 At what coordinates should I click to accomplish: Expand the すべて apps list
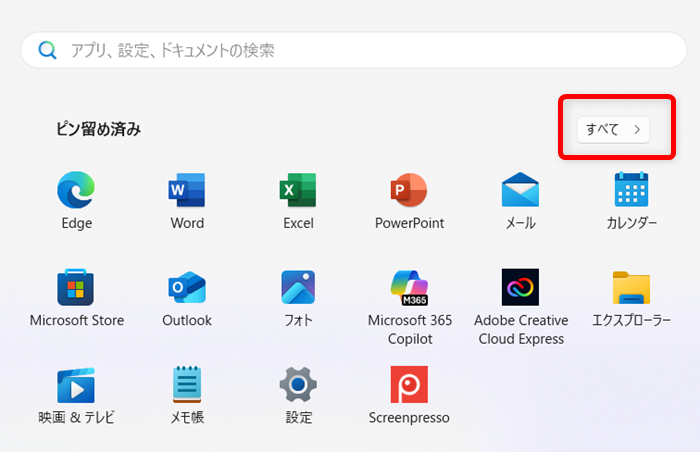point(613,129)
